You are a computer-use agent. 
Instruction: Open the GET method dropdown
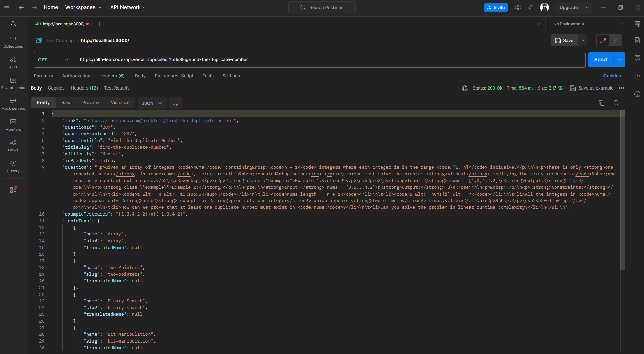tap(53, 60)
